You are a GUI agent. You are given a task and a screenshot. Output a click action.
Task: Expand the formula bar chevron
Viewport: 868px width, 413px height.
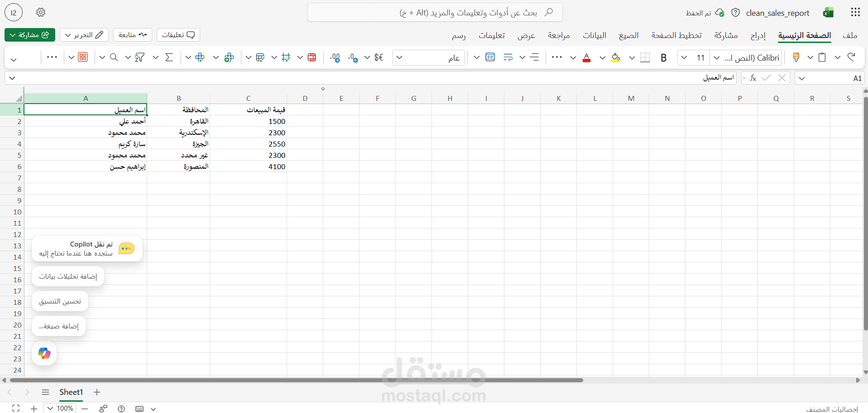tap(12, 78)
